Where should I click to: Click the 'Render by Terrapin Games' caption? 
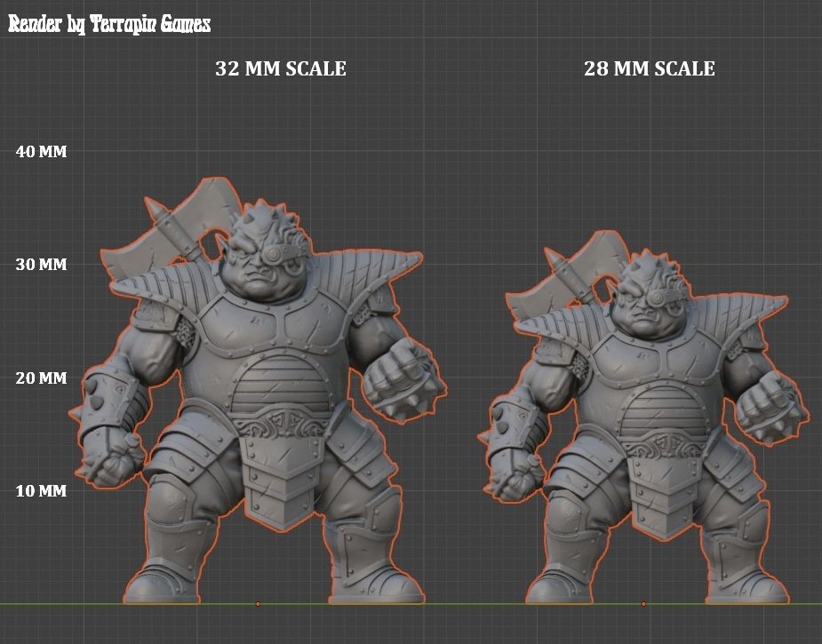point(109,24)
